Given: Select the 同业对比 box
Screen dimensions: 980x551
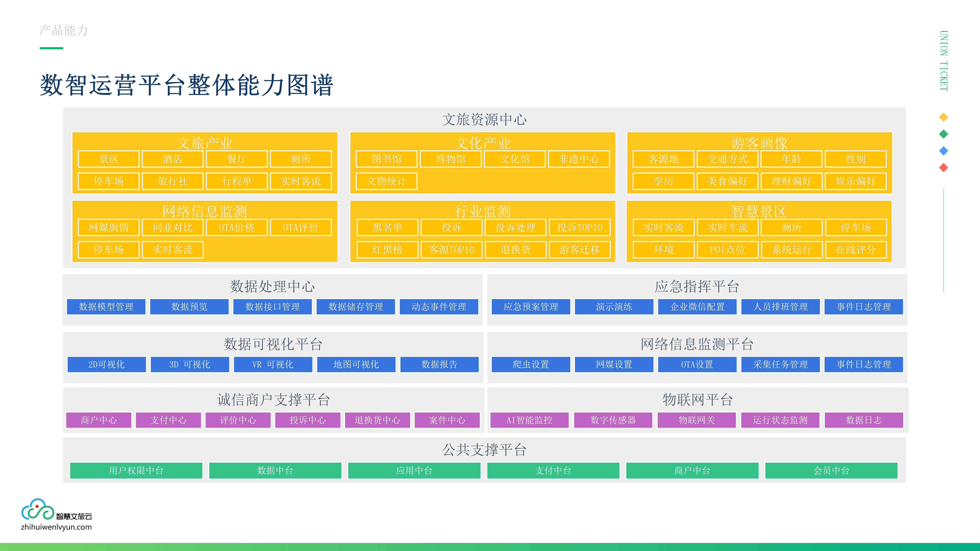Looking at the screenshot, I should click(x=173, y=227).
